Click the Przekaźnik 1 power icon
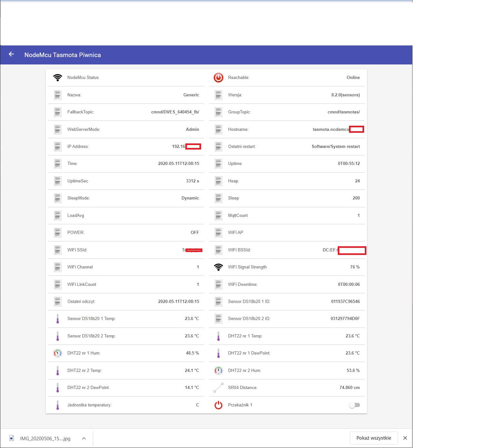The height and width of the screenshot is (448, 495). 218,405
